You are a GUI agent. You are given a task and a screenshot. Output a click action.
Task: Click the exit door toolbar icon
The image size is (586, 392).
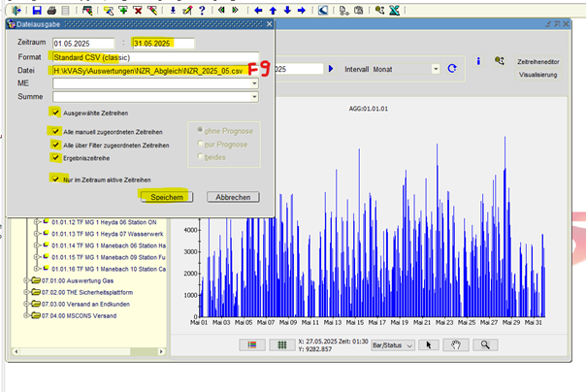coord(16,11)
